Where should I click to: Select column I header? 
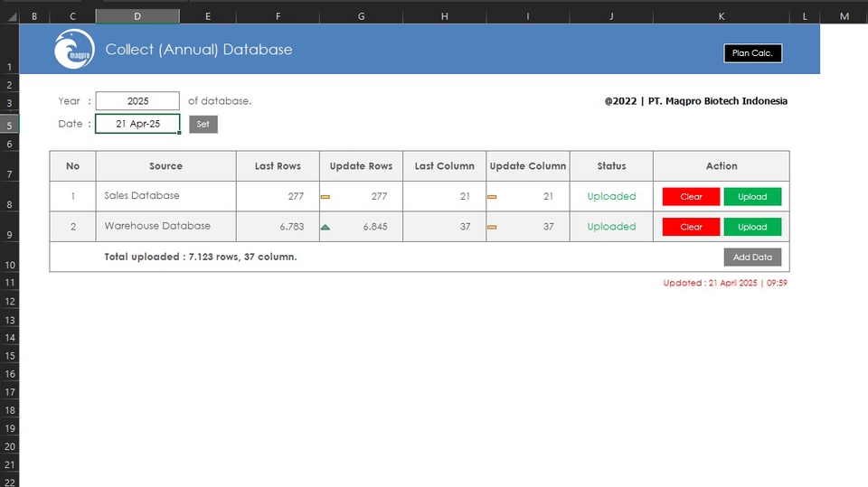(x=527, y=16)
